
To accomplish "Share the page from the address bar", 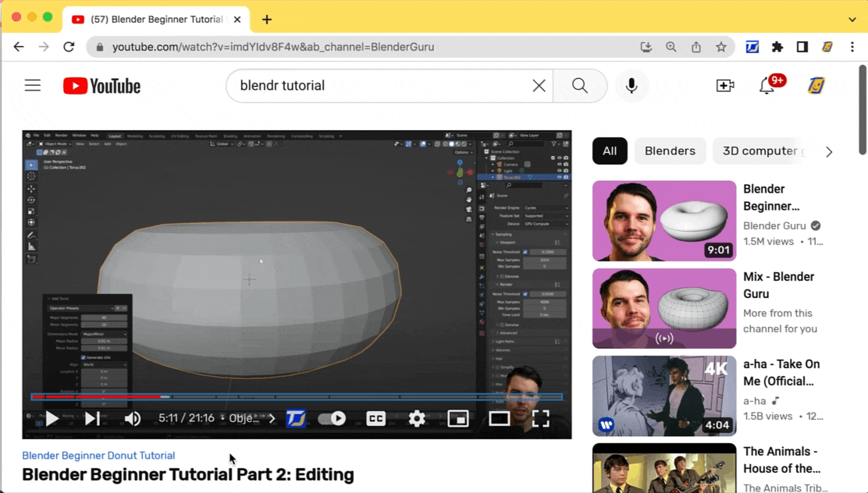I will point(695,47).
